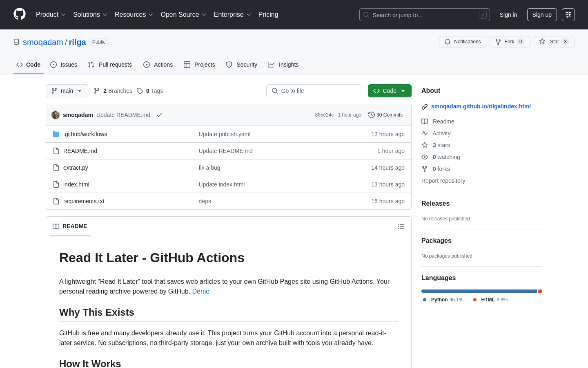Open the 'fix a bug' commit message
The width and height of the screenshot is (588, 368).
click(209, 168)
